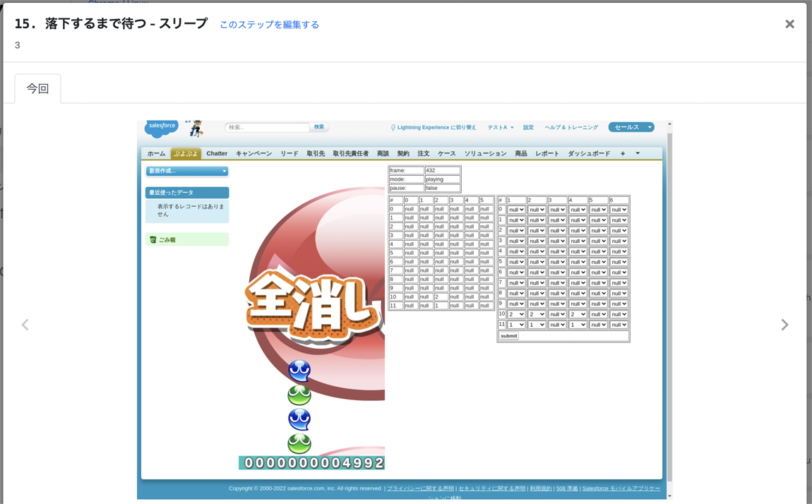Click the 最近使ったデータ sidebar header
The width and height of the screenshot is (812, 504).
(x=187, y=193)
